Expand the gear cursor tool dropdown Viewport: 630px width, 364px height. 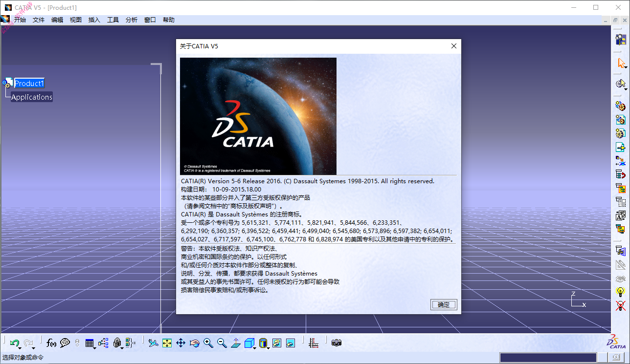pos(626,89)
